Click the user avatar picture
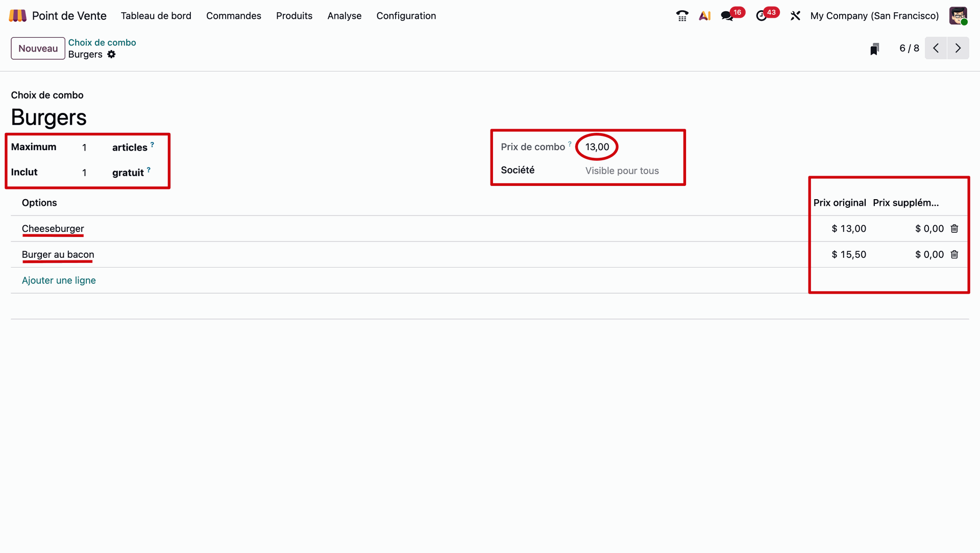 pos(958,16)
